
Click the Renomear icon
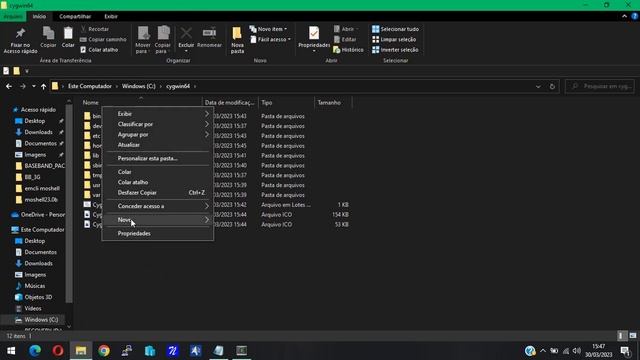pyautogui.click(x=209, y=38)
